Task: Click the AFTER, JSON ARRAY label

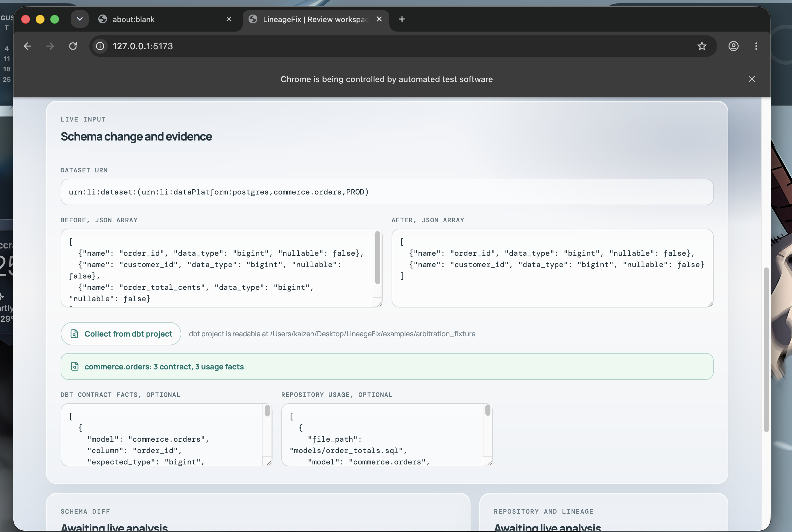Action: point(428,220)
